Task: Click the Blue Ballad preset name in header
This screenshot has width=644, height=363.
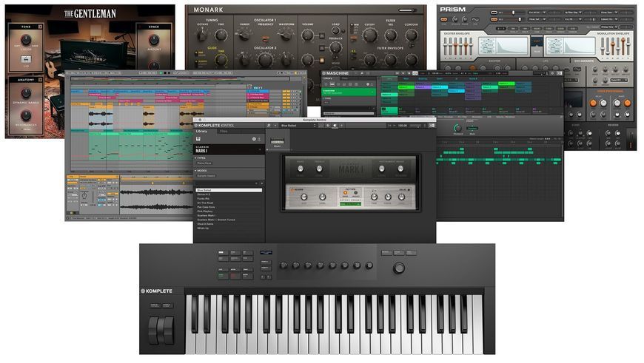Action: (289, 125)
